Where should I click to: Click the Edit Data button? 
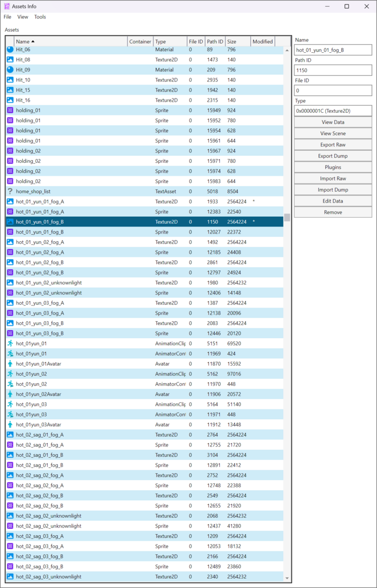pos(333,201)
